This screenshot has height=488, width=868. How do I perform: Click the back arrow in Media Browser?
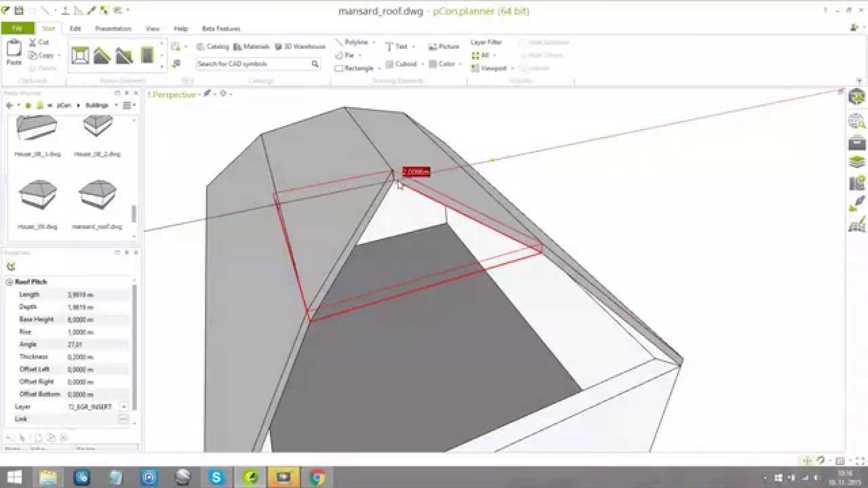(9, 105)
